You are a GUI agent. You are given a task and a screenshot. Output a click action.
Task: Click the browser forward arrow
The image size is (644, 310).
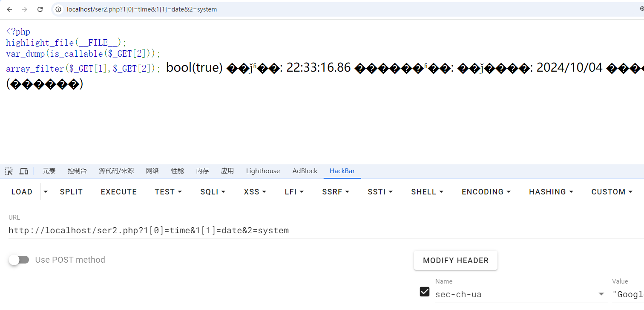tap(25, 9)
